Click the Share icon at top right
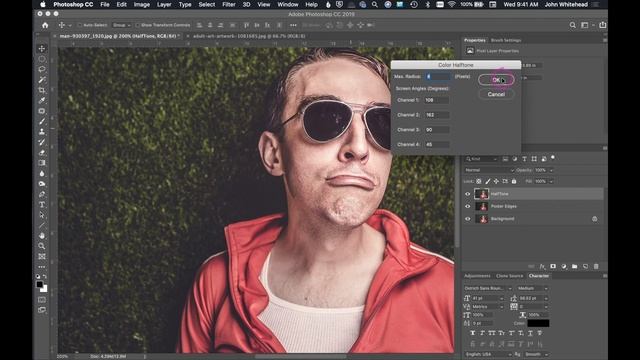Image resolution: width=640 pixels, height=360 pixels. click(x=603, y=25)
